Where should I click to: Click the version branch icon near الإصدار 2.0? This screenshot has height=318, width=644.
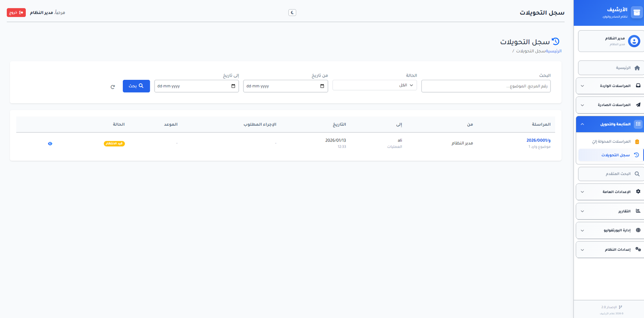(620, 307)
